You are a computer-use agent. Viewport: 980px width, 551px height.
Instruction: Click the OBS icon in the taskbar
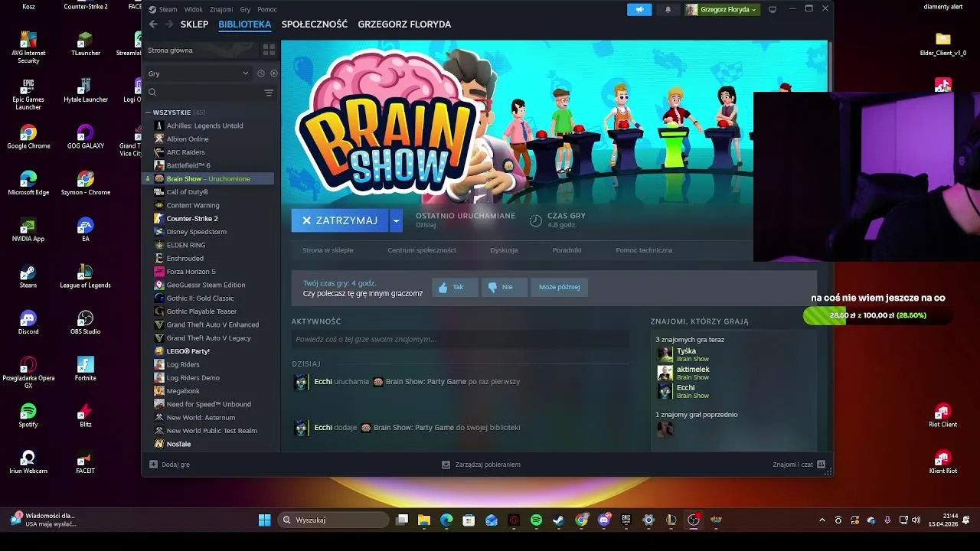(694, 520)
